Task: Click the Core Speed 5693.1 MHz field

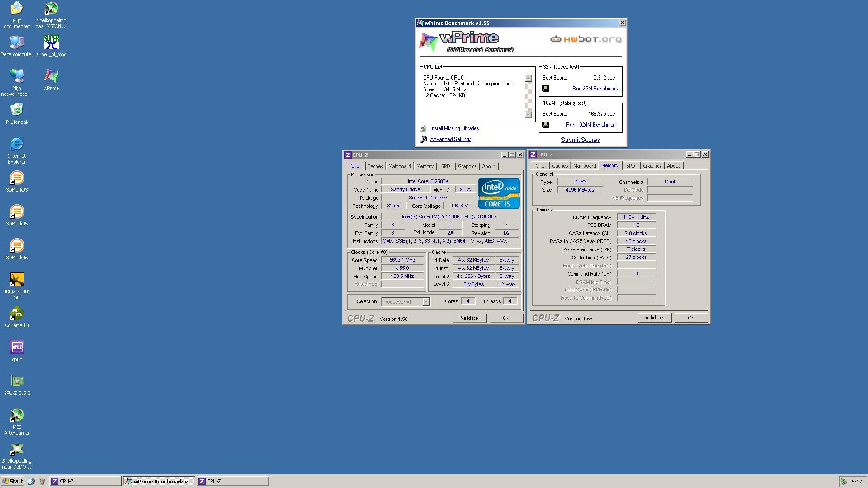Action: 402,260
